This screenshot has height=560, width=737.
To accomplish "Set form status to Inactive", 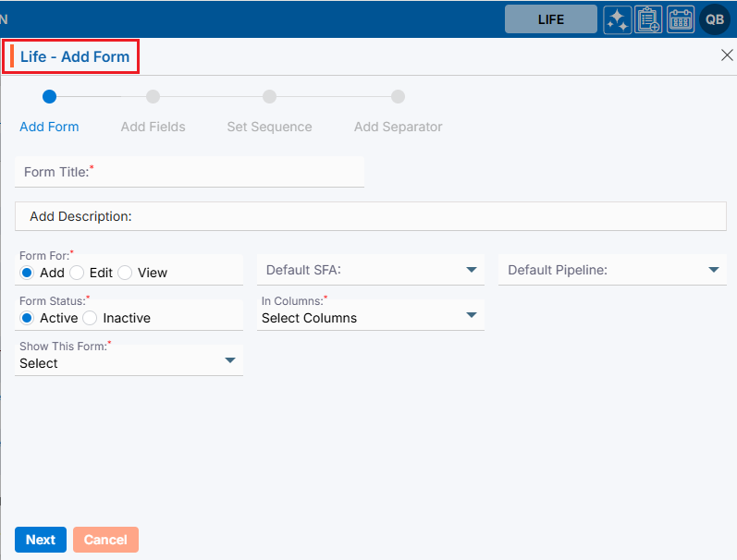I will point(90,318).
